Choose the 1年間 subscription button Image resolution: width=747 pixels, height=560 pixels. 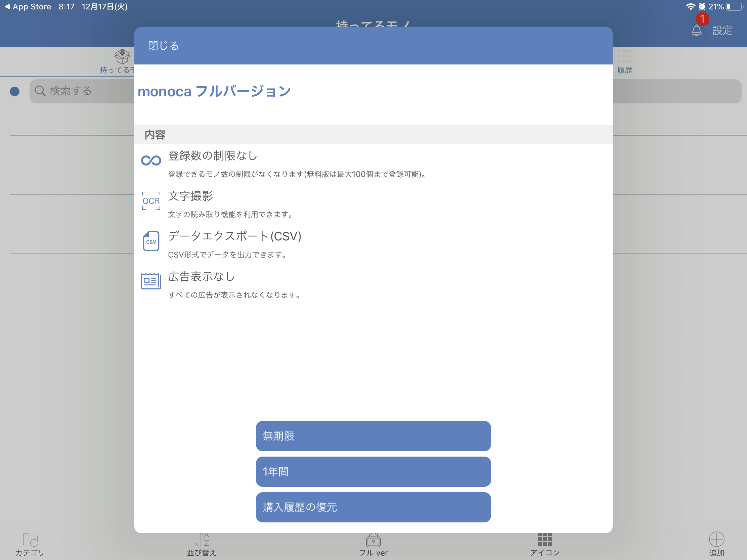pyautogui.click(x=373, y=472)
